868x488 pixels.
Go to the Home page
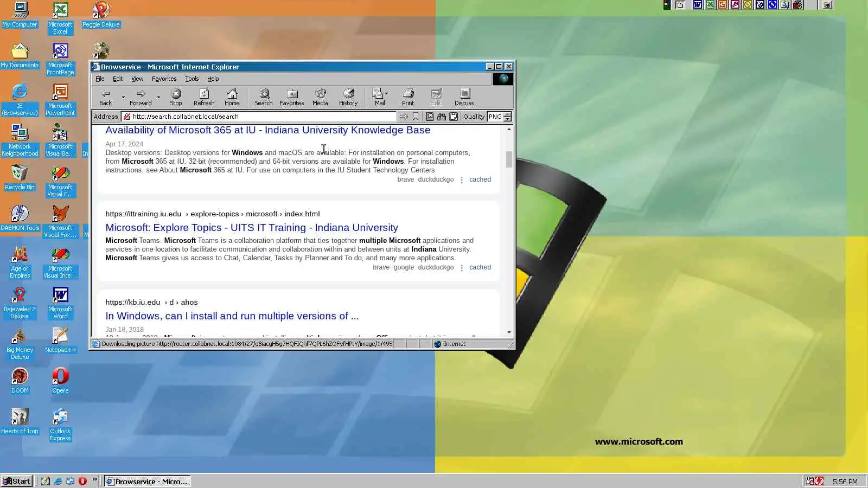pos(232,97)
